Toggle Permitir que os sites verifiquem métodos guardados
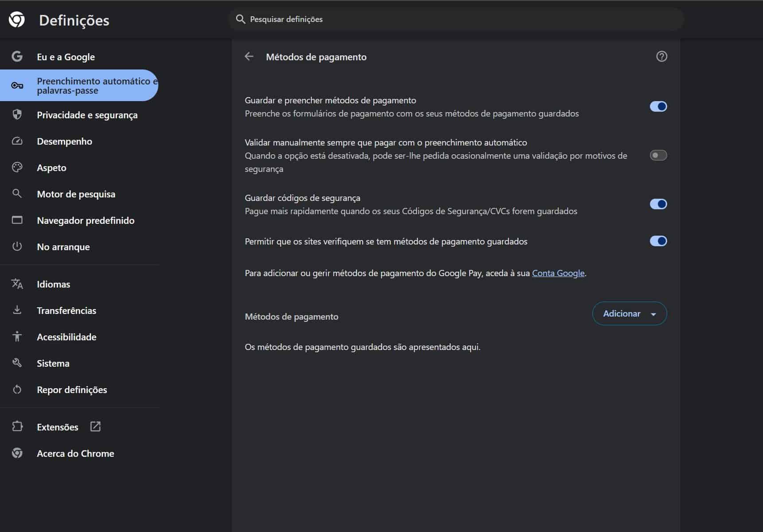Image resolution: width=763 pixels, height=532 pixels. coord(658,241)
